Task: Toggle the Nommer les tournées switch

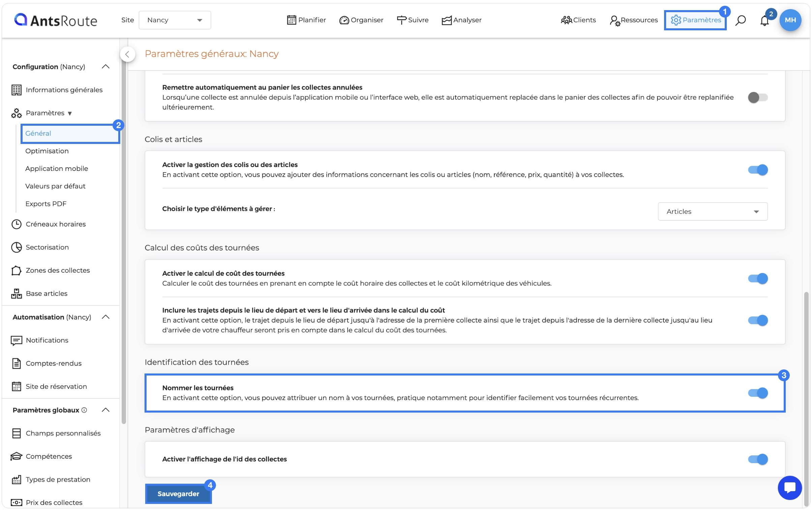Action: coord(757,393)
